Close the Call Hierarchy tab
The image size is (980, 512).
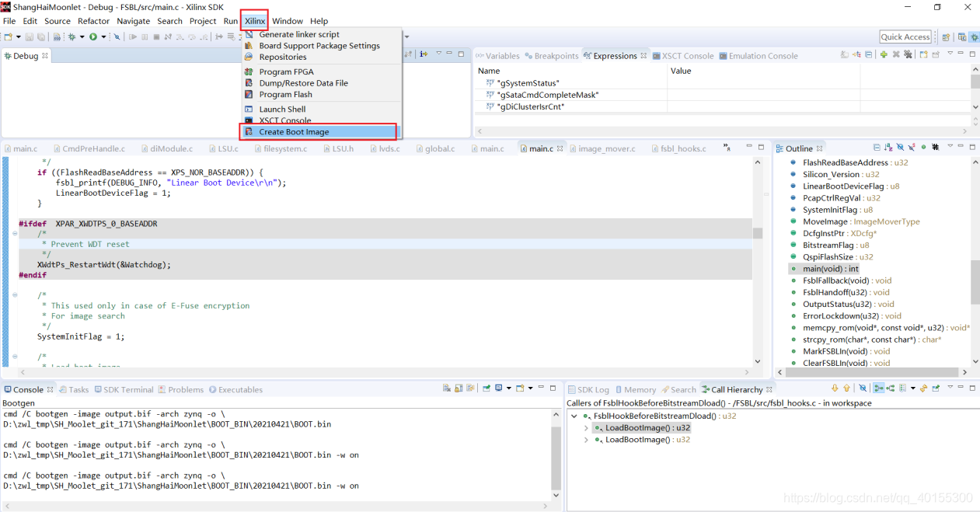point(769,390)
